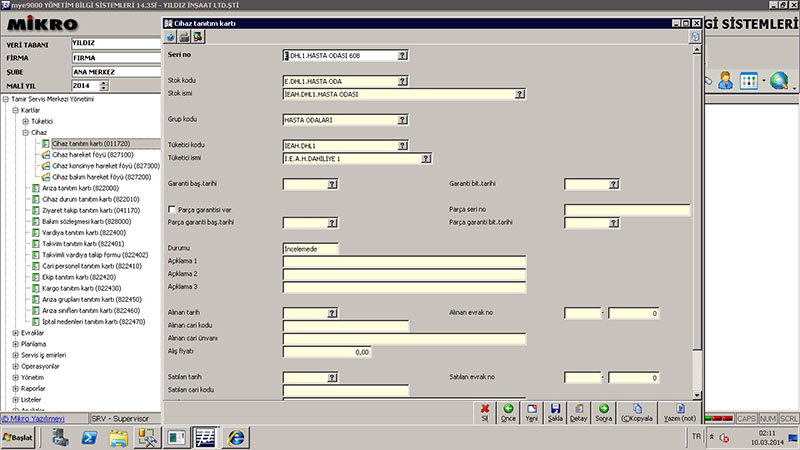800x450 pixels.
Task: Collapse the Kartlar tree node
Action: coord(15,110)
